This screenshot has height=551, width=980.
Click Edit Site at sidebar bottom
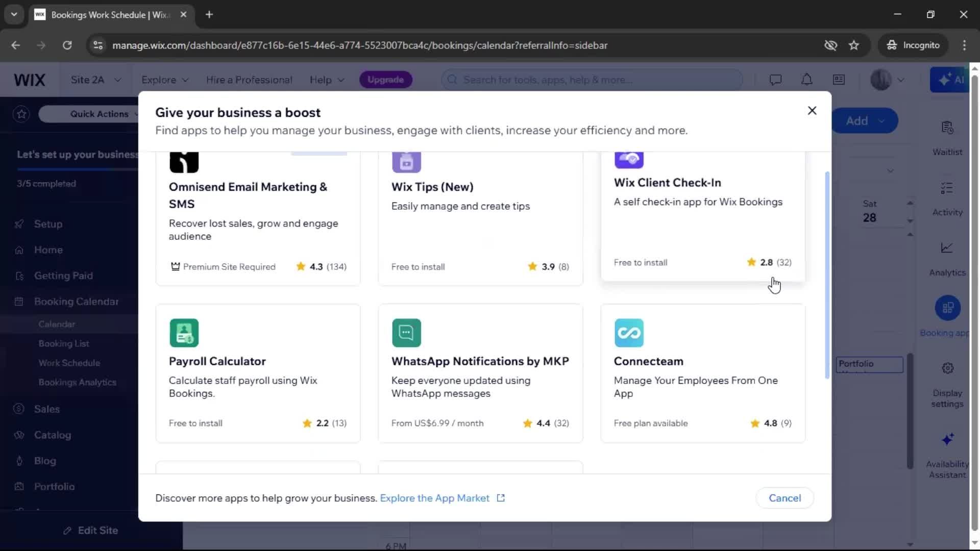[91, 531]
